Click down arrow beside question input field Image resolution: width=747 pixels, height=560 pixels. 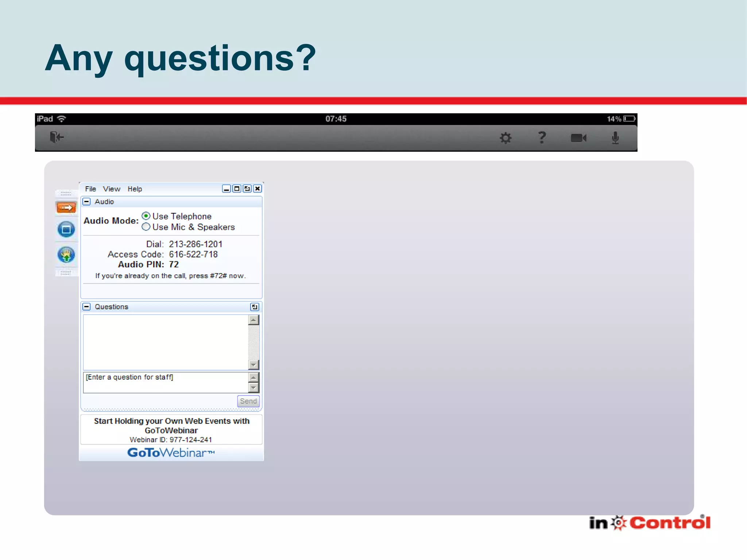pos(253,388)
